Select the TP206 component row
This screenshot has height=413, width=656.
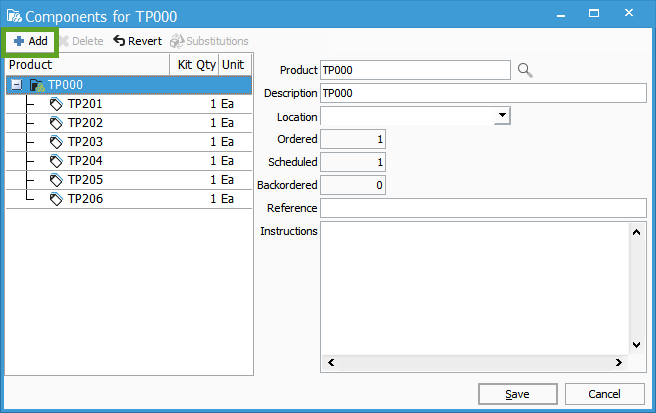(129, 199)
